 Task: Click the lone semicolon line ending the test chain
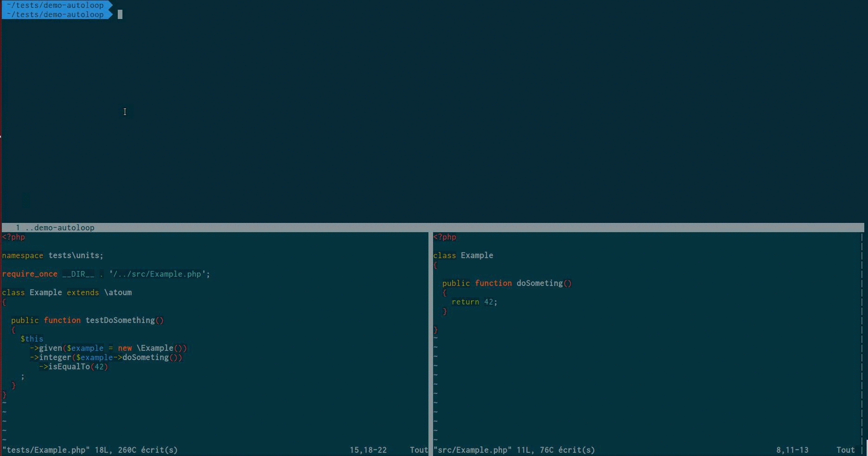point(23,376)
